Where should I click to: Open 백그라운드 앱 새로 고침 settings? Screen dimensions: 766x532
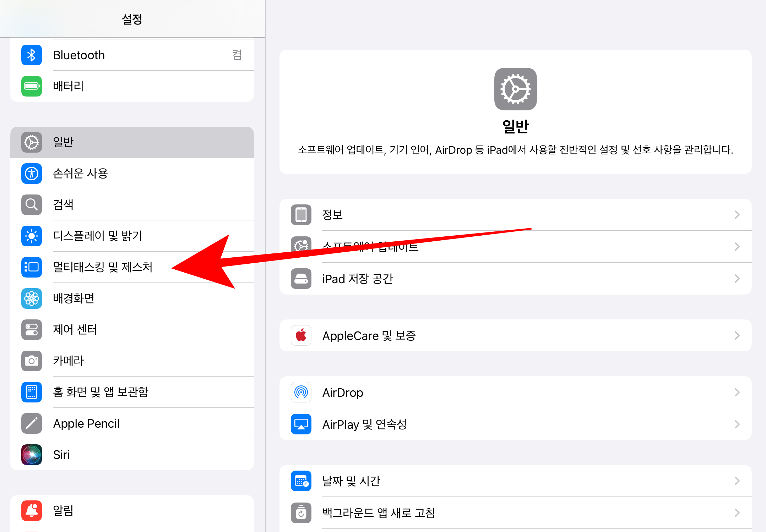pos(379,513)
